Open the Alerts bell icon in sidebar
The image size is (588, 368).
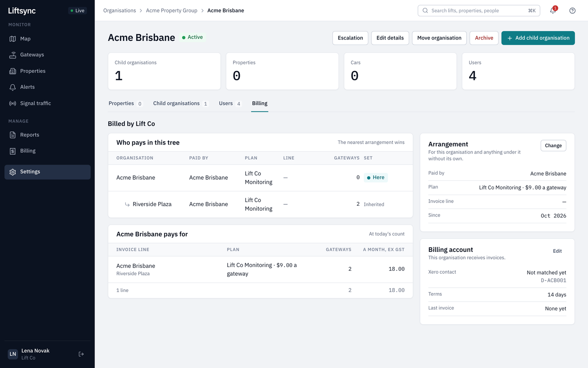[x=13, y=87]
